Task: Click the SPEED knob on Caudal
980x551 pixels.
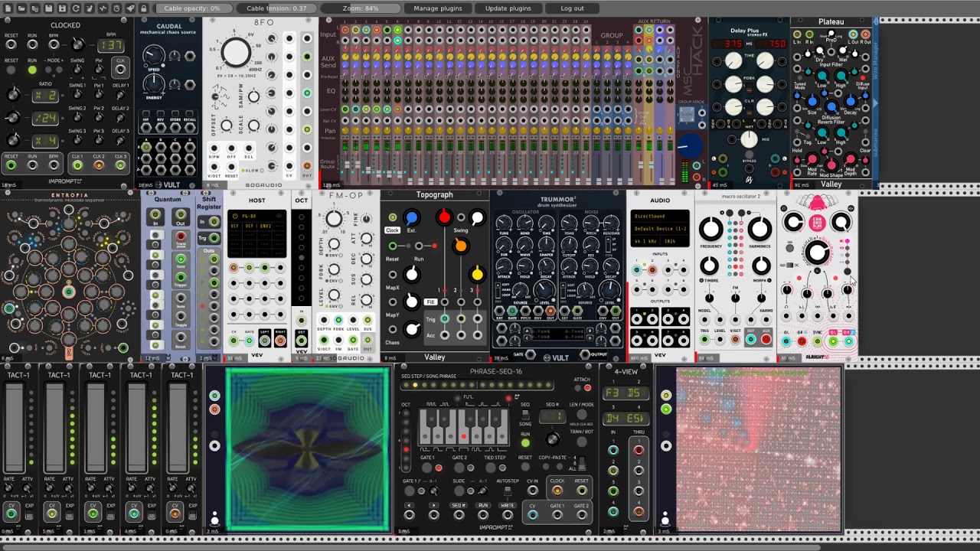Action: (154, 55)
